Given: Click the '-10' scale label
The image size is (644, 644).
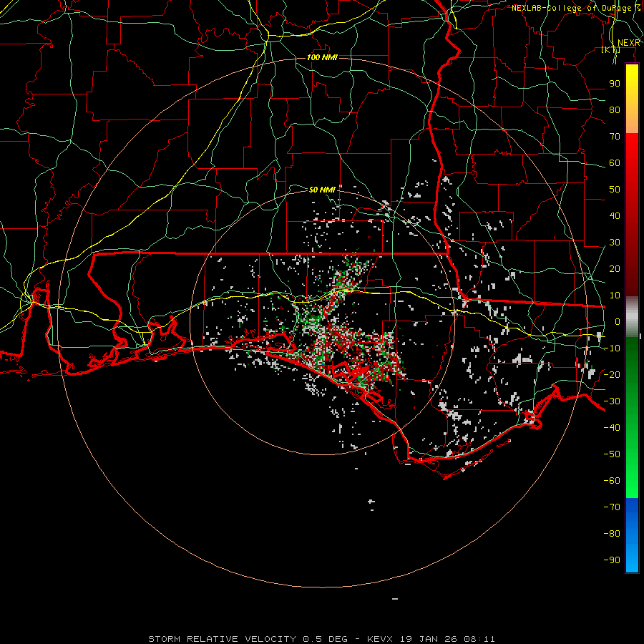Looking at the screenshot, I should point(612,348).
